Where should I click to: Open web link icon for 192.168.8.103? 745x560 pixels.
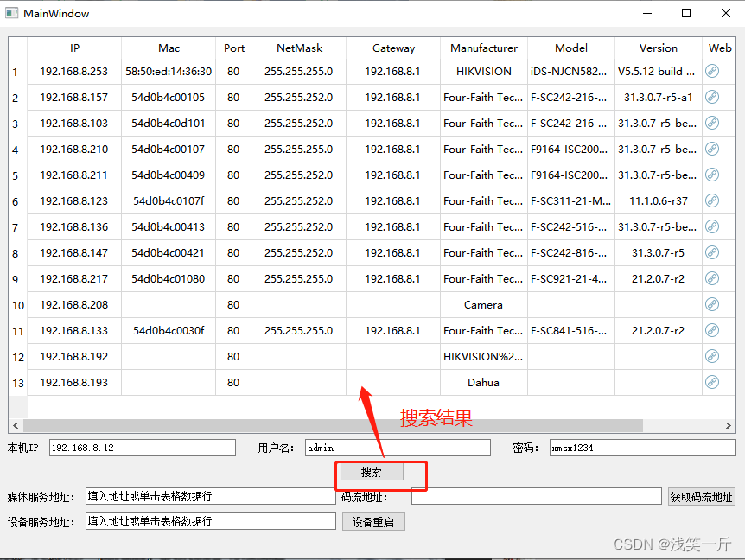(712, 123)
